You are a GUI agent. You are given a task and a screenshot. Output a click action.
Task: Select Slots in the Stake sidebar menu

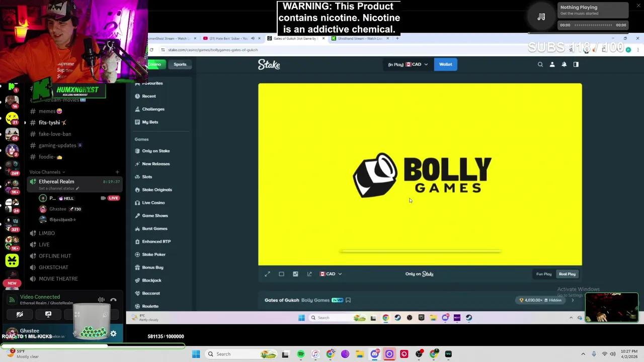click(x=147, y=176)
